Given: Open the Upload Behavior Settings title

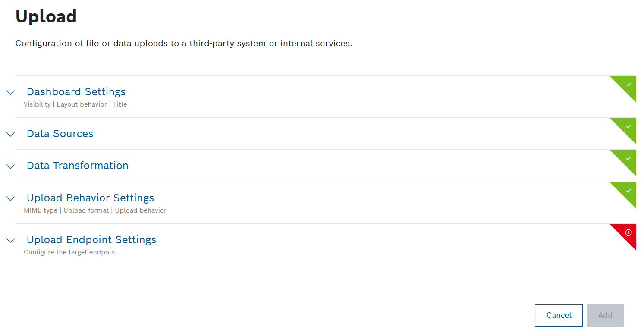Looking at the screenshot, I should tap(90, 198).
